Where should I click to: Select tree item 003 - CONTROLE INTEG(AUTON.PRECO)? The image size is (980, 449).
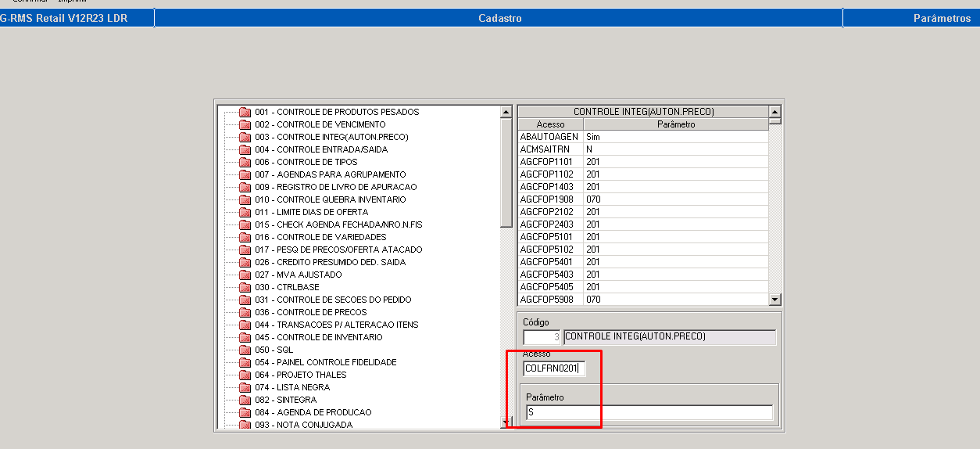(331, 137)
